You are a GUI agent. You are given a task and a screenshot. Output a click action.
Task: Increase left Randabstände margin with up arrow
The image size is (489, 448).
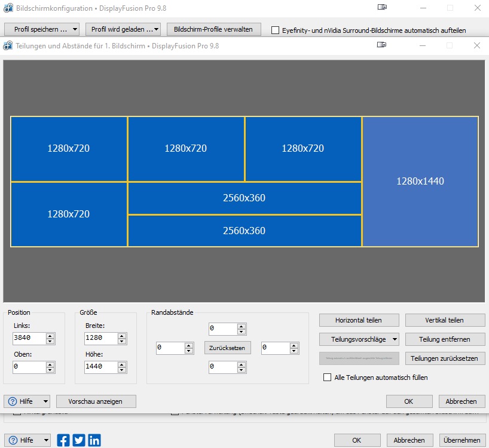(x=189, y=345)
